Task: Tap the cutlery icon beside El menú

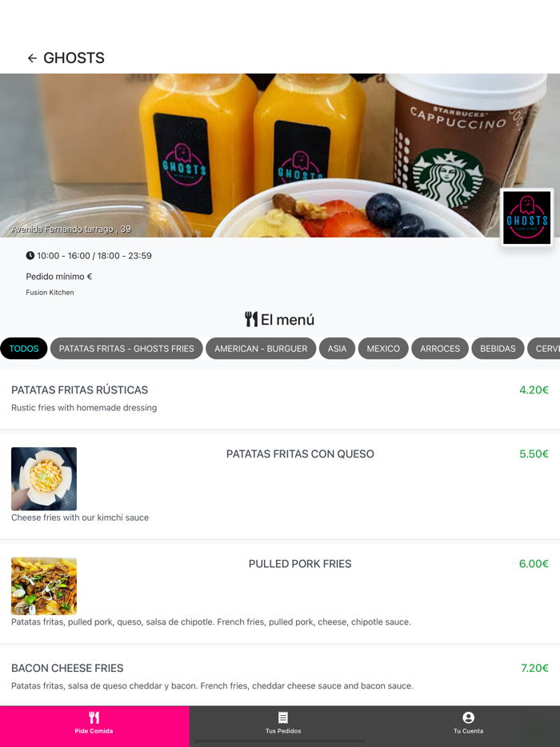Action: click(x=251, y=319)
